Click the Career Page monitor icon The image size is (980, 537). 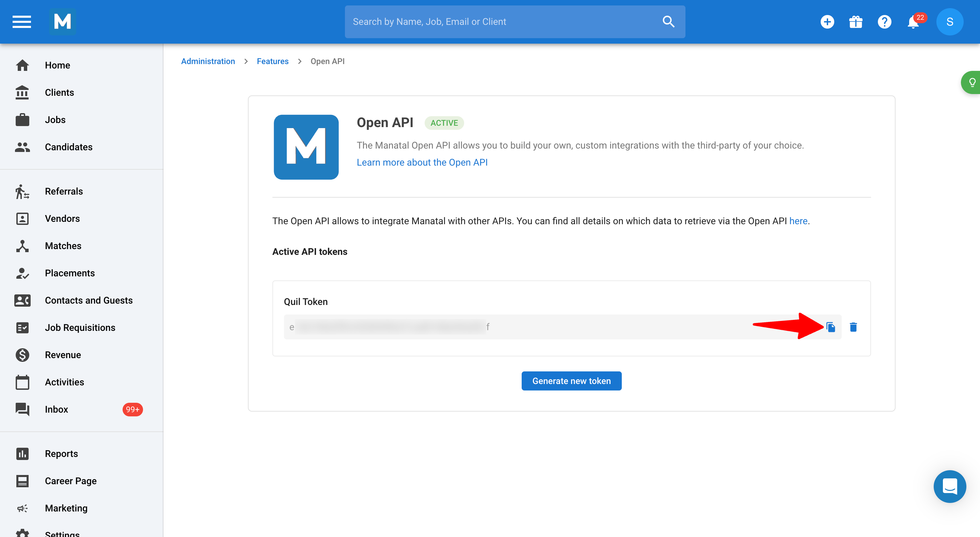22,481
